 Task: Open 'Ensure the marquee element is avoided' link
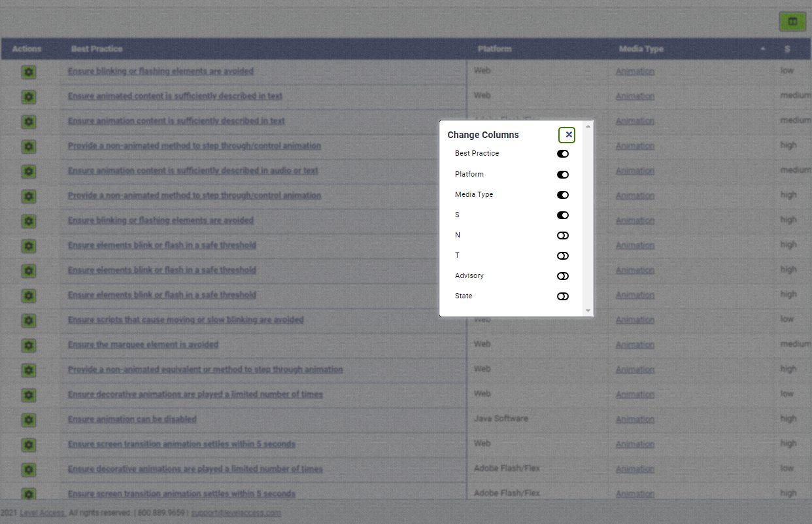143,345
